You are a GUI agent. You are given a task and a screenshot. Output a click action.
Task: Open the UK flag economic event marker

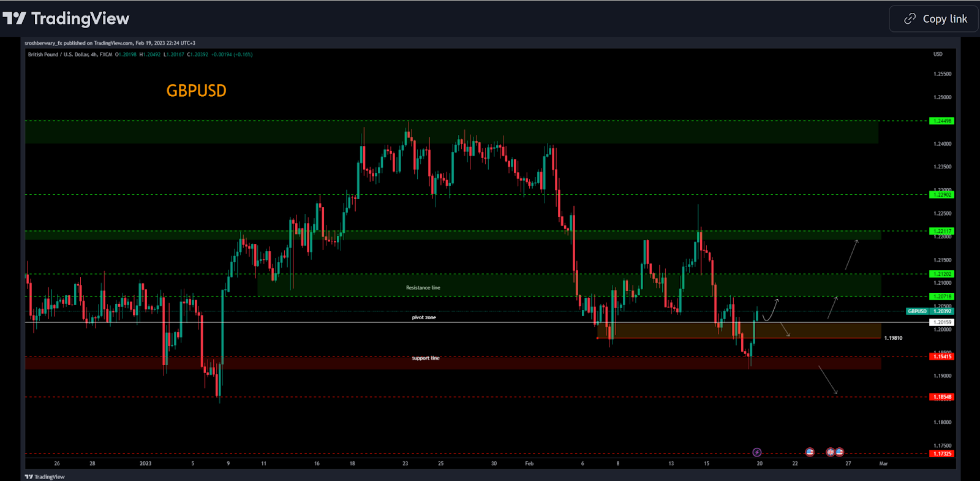(831, 452)
